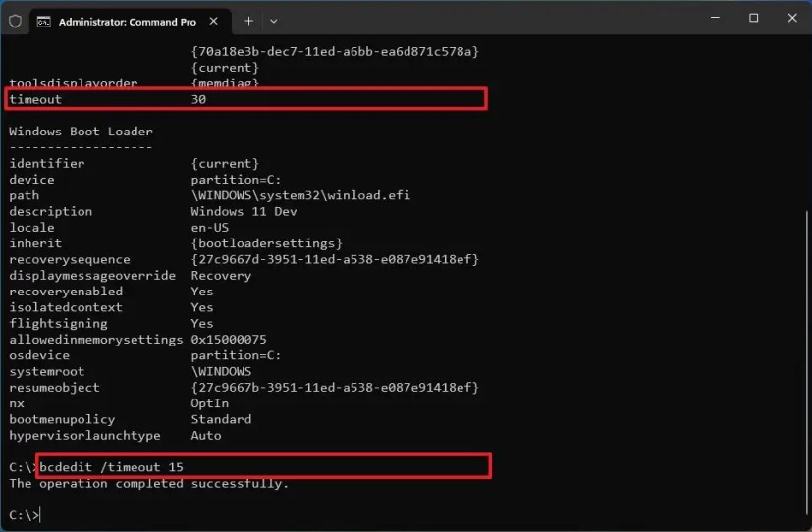Click the GUID starting with 70a18e3b
Screen dimensions: 812x532
[335, 51]
